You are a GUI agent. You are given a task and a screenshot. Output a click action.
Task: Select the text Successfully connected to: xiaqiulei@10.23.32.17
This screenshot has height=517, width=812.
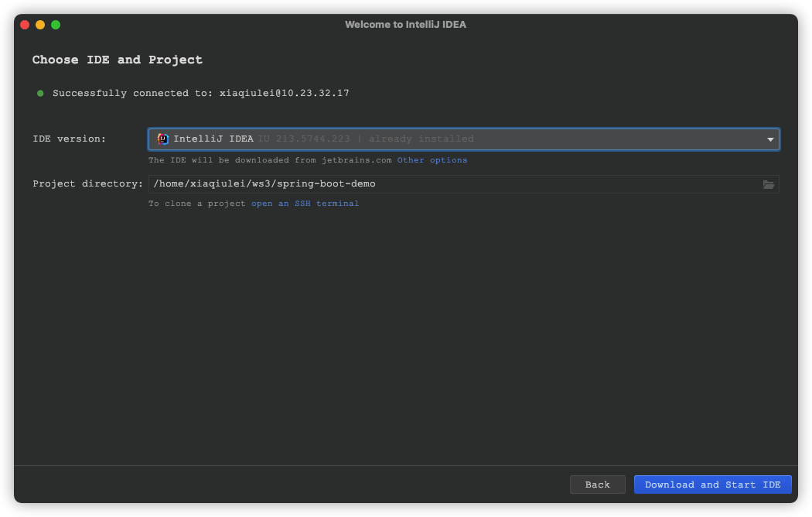[x=201, y=93]
